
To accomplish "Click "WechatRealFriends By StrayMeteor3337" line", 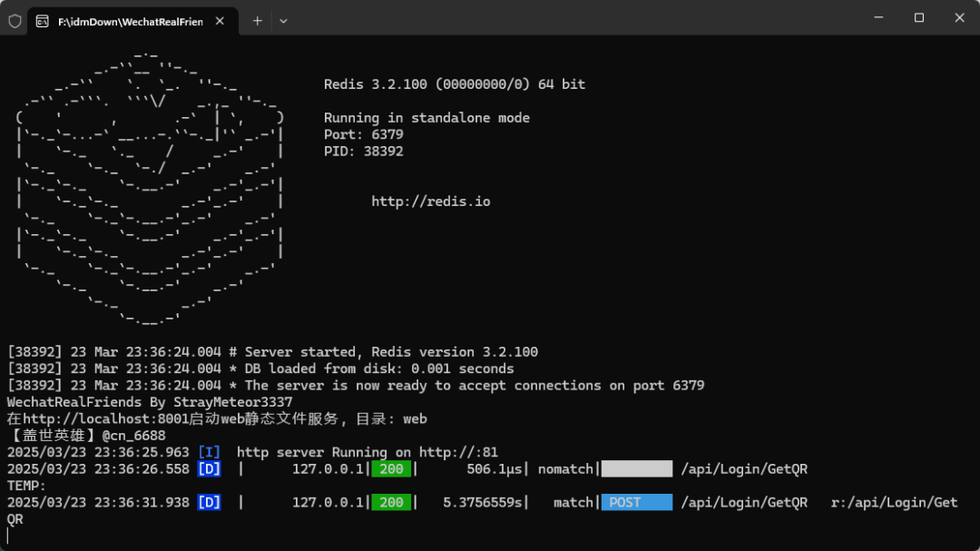I will point(150,402).
